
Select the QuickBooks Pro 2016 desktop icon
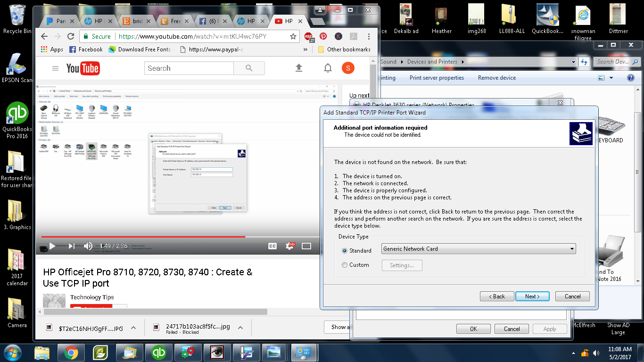[17, 121]
